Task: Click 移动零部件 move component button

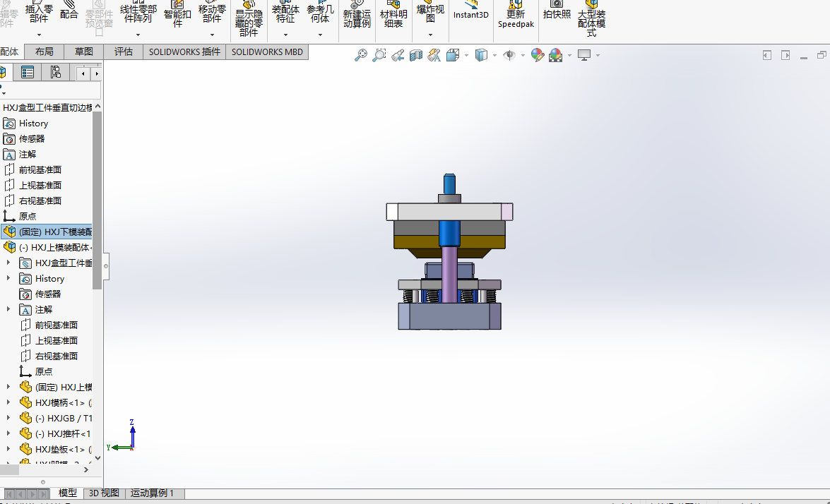Action: click(212, 13)
